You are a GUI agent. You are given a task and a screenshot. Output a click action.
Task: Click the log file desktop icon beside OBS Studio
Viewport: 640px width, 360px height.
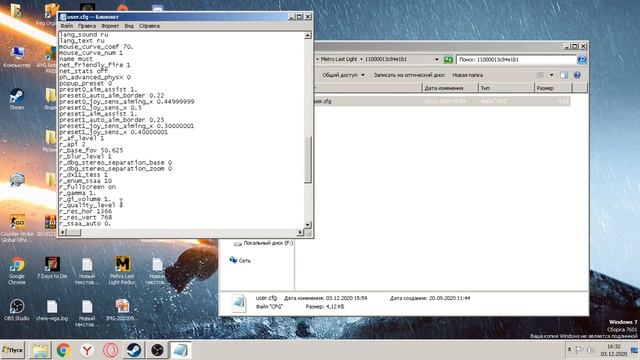pyautogui.click(x=52, y=310)
